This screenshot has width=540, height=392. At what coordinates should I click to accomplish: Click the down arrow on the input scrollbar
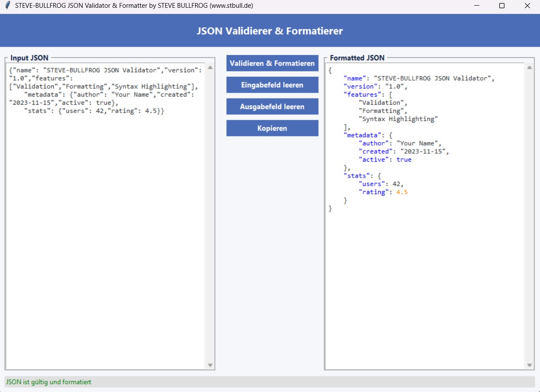click(x=209, y=364)
